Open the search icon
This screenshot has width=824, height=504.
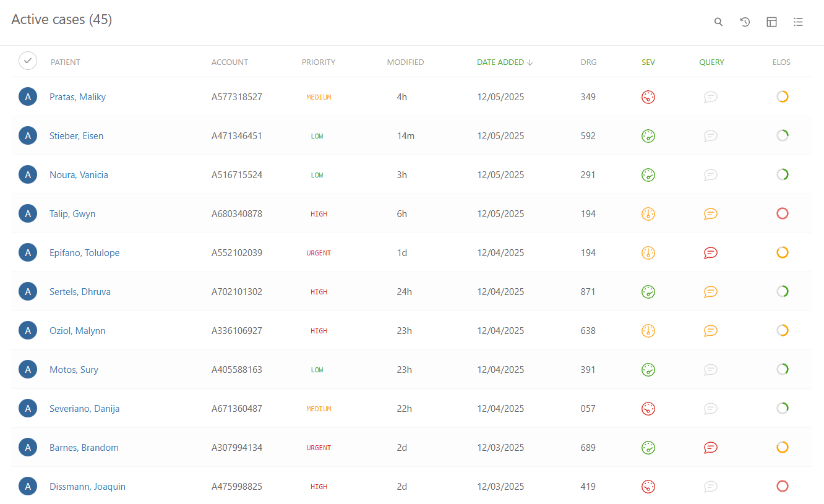pyautogui.click(x=718, y=22)
